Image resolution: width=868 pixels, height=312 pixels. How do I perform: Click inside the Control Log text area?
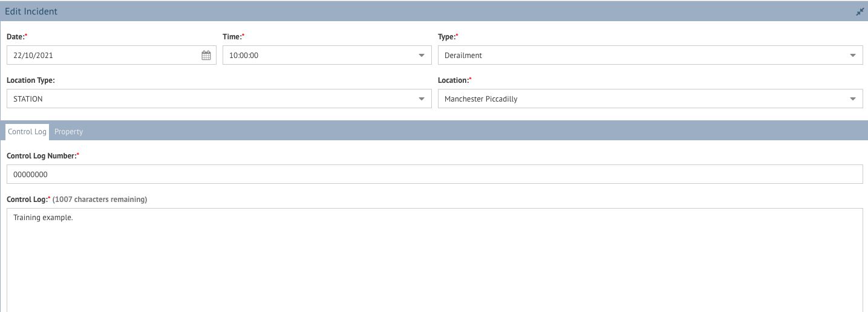(x=435, y=260)
